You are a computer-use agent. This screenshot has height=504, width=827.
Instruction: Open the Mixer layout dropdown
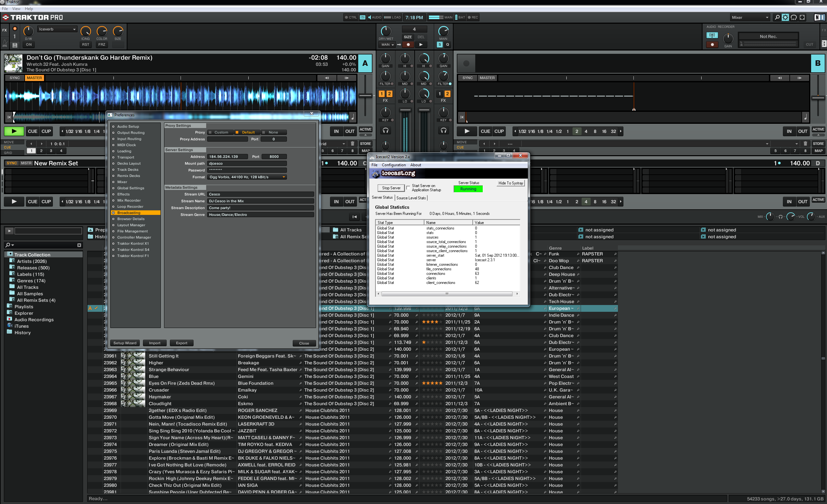point(750,18)
